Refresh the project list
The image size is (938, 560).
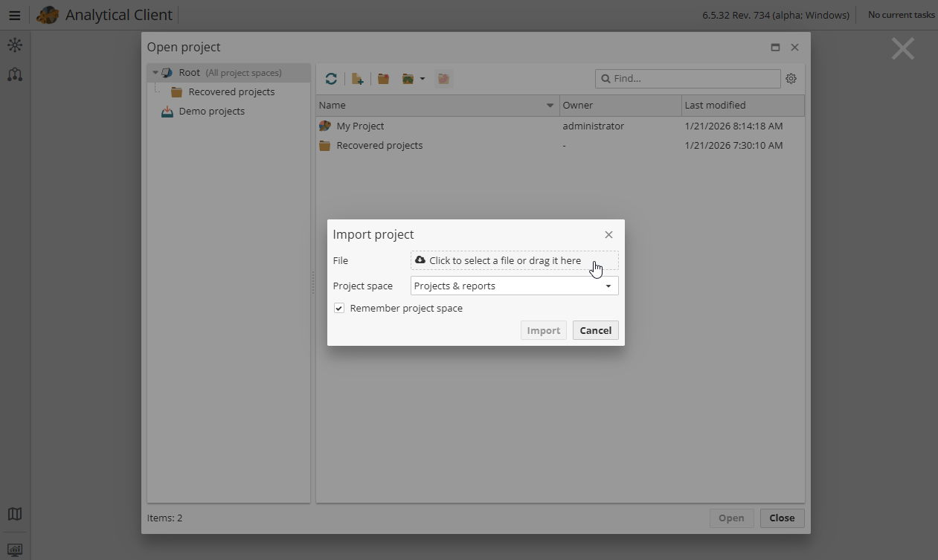point(331,78)
